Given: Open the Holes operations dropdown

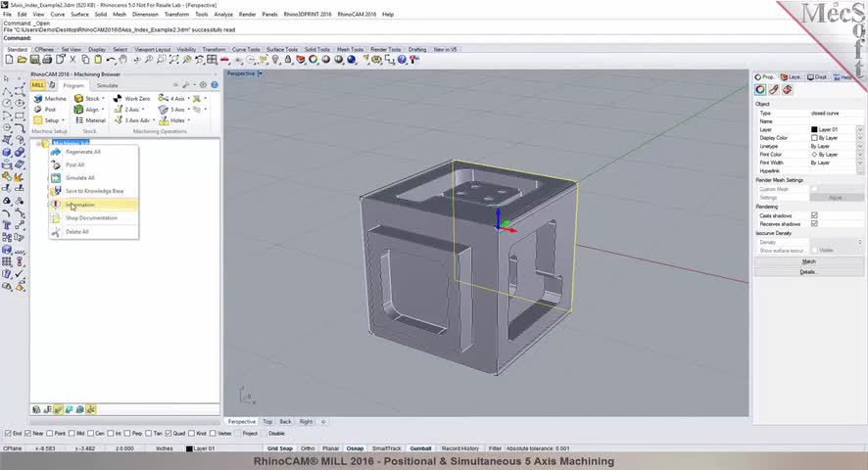Looking at the screenshot, I should point(188,120).
